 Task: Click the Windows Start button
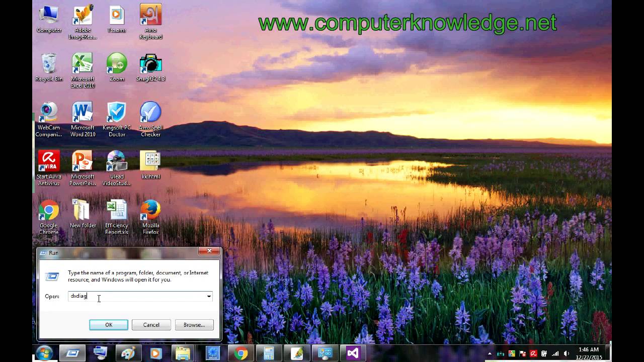coord(45,353)
